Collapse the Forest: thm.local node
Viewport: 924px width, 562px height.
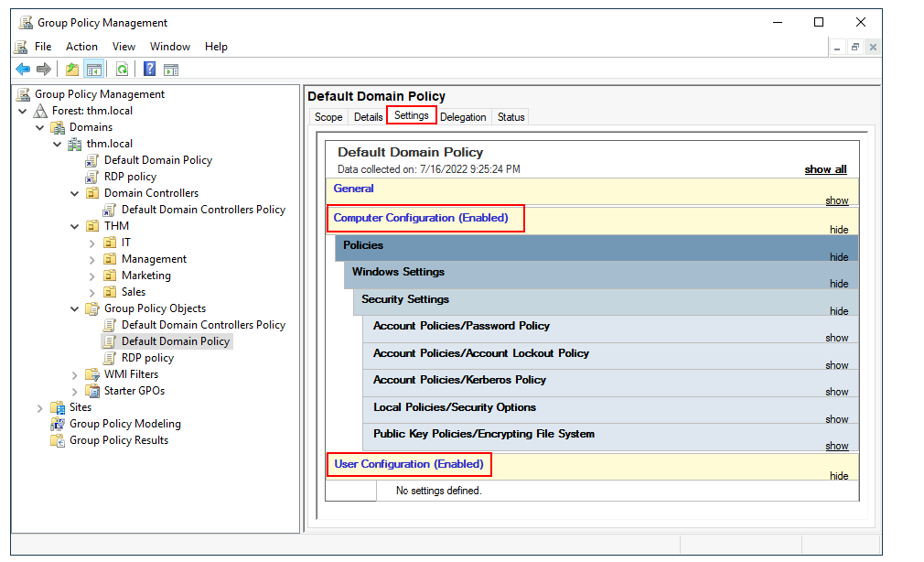pos(22,111)
